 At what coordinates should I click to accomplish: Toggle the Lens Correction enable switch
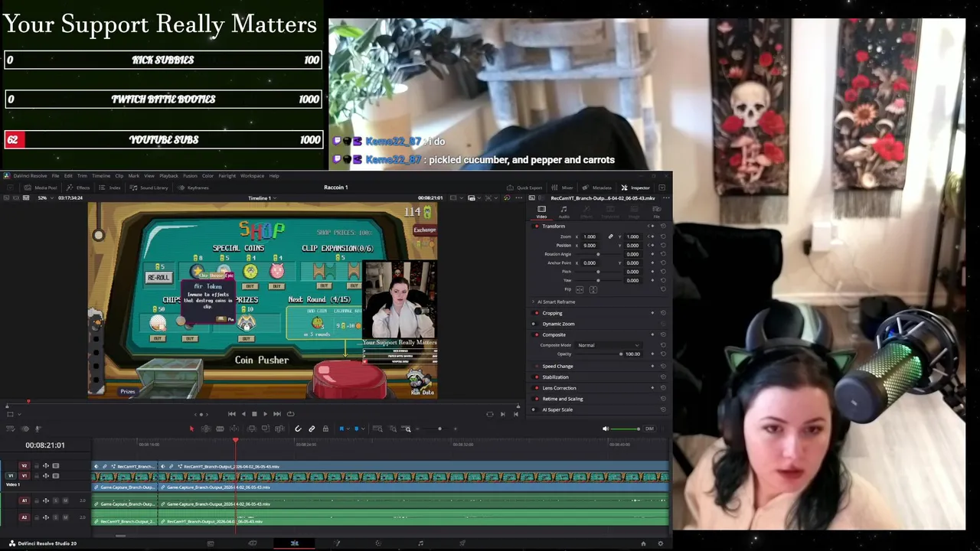click(535, 388)
